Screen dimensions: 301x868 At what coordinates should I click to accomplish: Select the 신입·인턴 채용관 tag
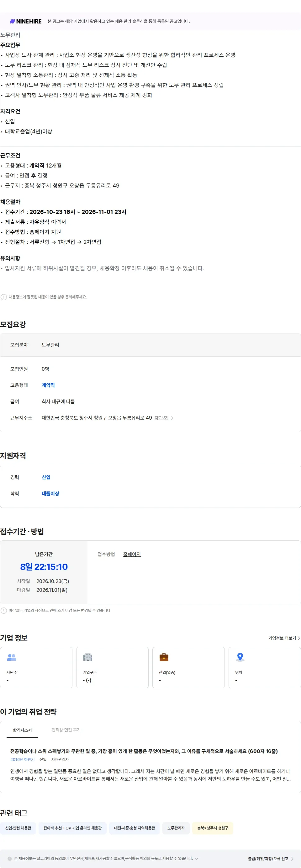coord(18,828)
